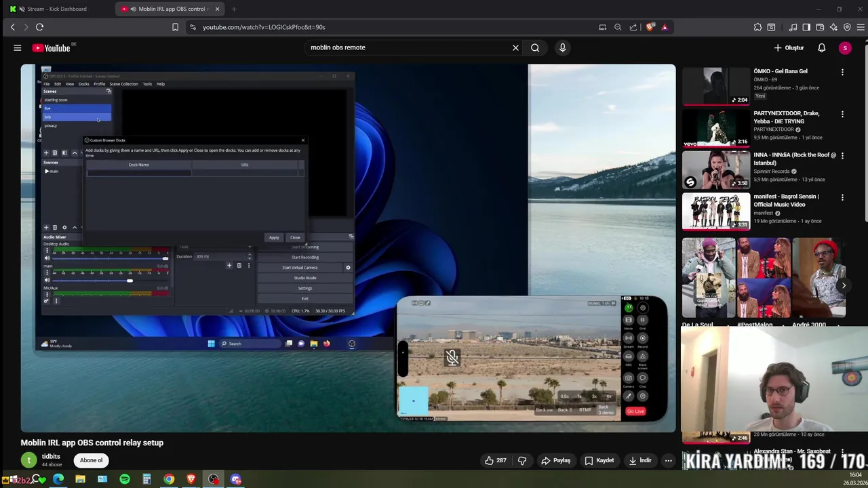The width and height of the screenshot is (868, 488).
Task: Go to YouTube home via the logo
Action: click(52, 47)
